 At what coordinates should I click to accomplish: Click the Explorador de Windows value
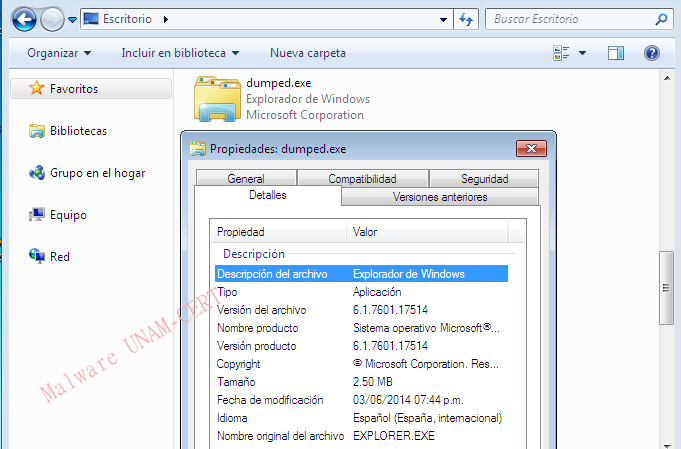tap(409, 274)
